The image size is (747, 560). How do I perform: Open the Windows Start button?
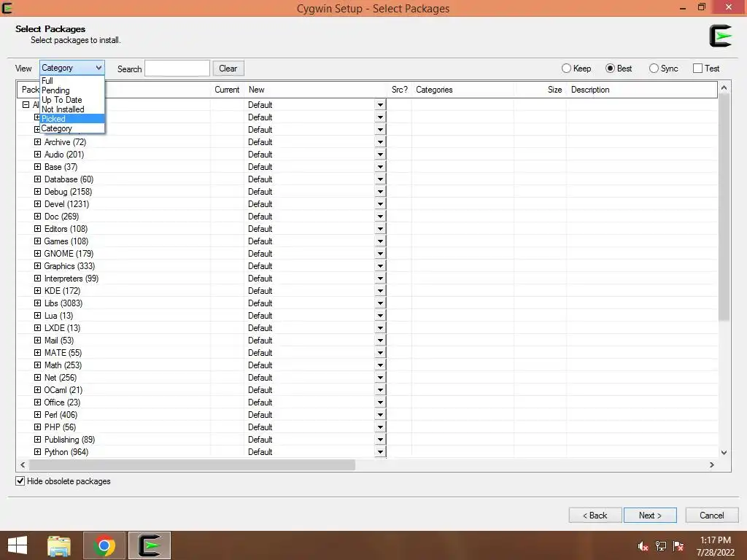pyautogui.click(x=18, y=545)
